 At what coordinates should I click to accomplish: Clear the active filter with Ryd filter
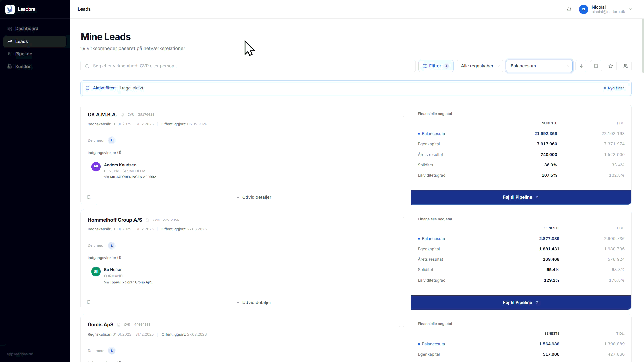point(614,88)
